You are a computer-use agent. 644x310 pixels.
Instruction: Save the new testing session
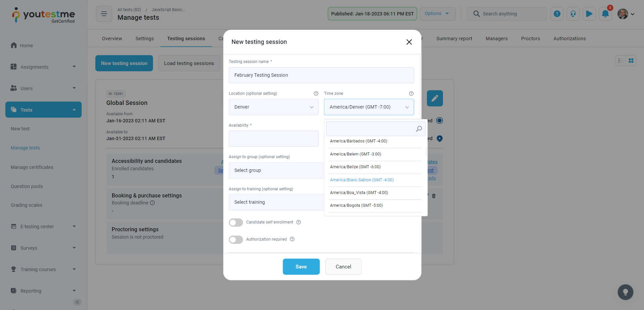(301, 267)
